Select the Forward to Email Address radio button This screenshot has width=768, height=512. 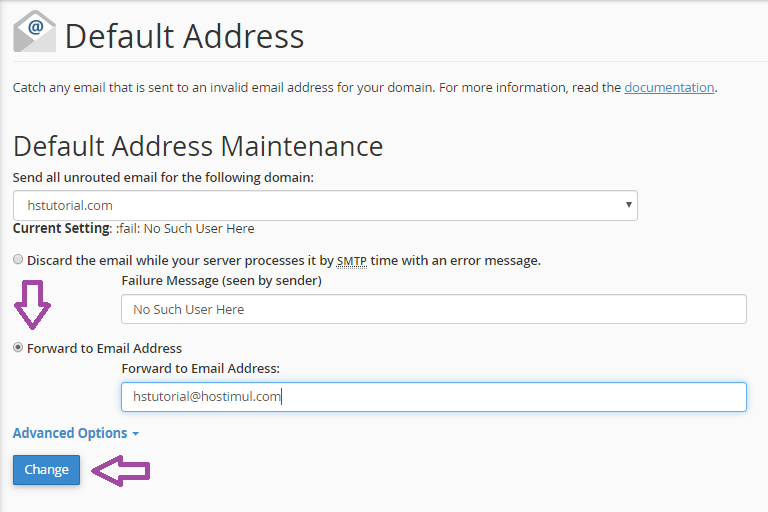point(18,348)
